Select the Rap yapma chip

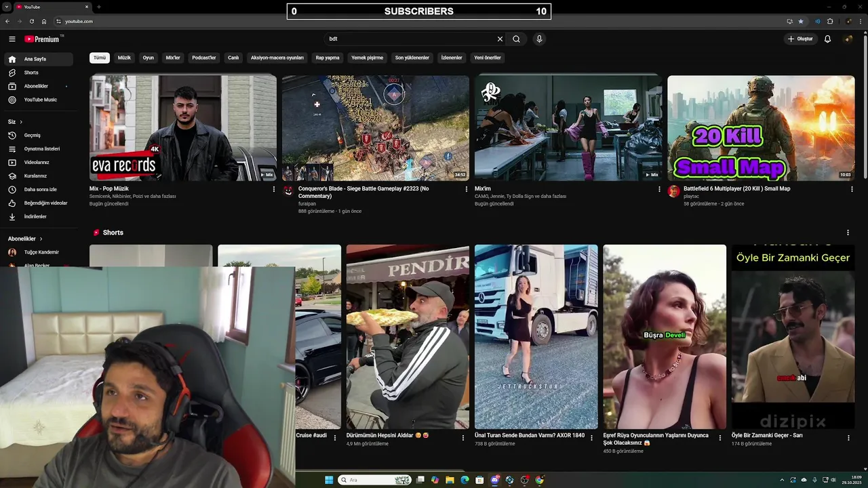328,58
